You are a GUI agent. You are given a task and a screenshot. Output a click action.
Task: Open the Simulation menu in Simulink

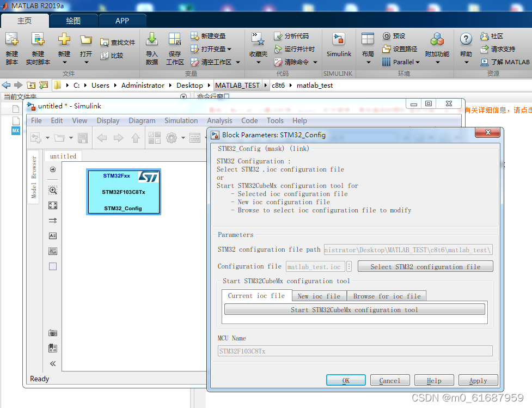[x=181, y=120]
